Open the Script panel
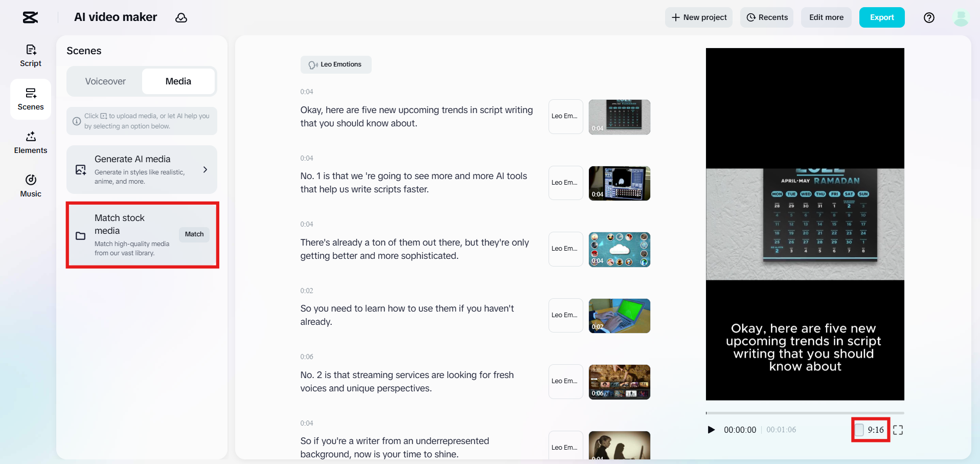 tap(31, 56)
